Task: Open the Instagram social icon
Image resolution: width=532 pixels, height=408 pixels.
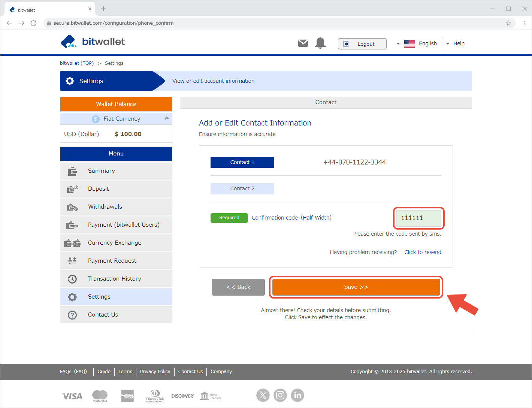Action: [x=280, y=395]
